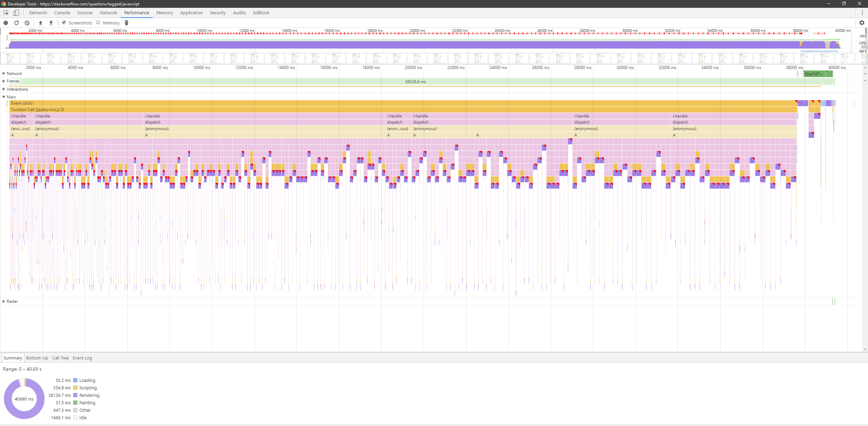Viewport: 868px width, 426px height.
Task: Select the Summary tab
Action: coord(13,358)
